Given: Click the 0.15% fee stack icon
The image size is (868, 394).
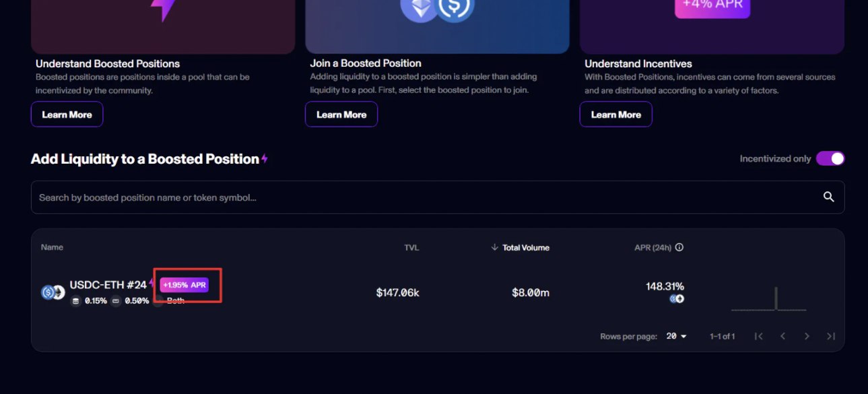Looking at the screenshot, I should pos(75,301).
